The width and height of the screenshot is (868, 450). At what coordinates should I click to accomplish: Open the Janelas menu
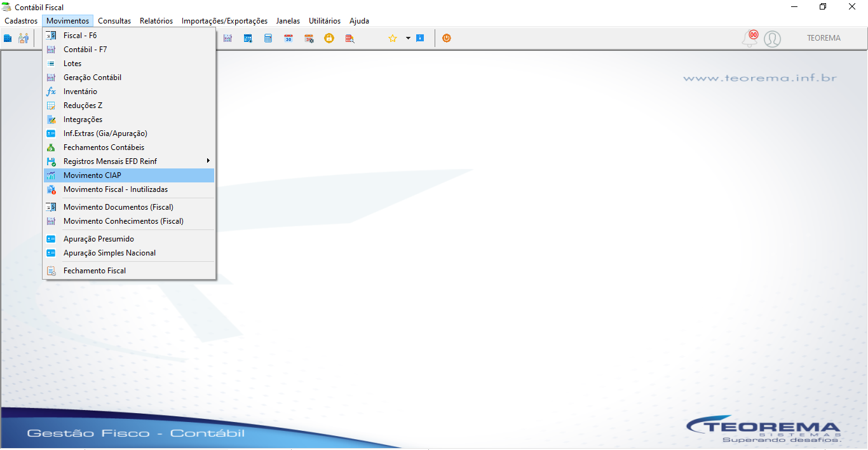tap(288, 21)
